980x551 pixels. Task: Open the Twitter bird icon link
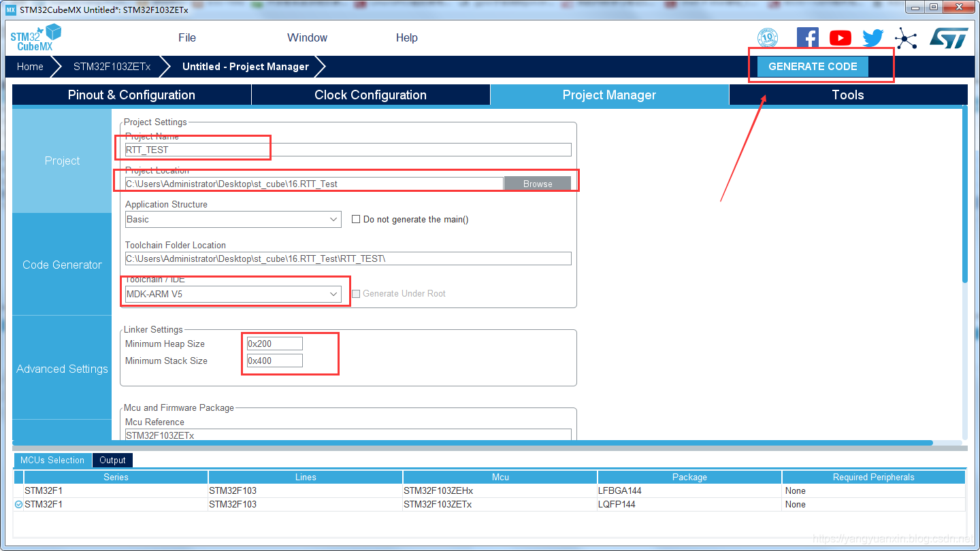click(872, 38)
